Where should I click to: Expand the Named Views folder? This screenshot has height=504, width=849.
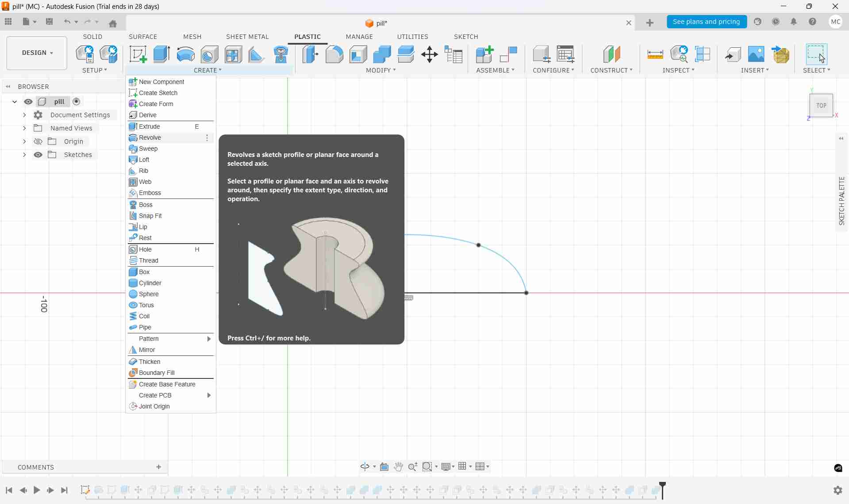pyautogui.click(x=24, y=128)
